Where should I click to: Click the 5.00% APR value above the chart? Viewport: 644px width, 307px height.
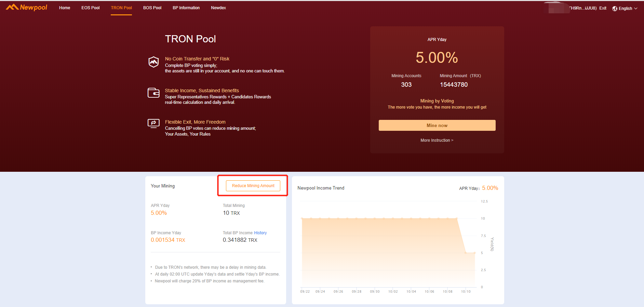click(x=490, y=188)
